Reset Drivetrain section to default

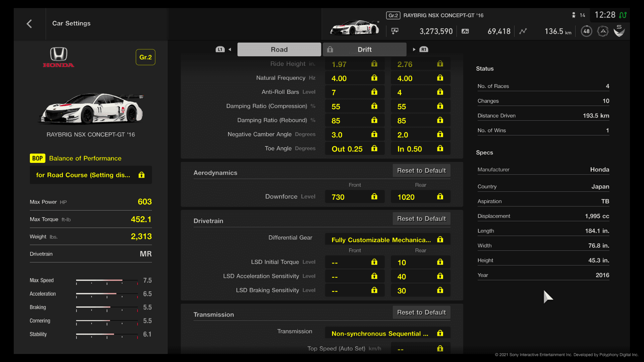(x=421, y=218)
